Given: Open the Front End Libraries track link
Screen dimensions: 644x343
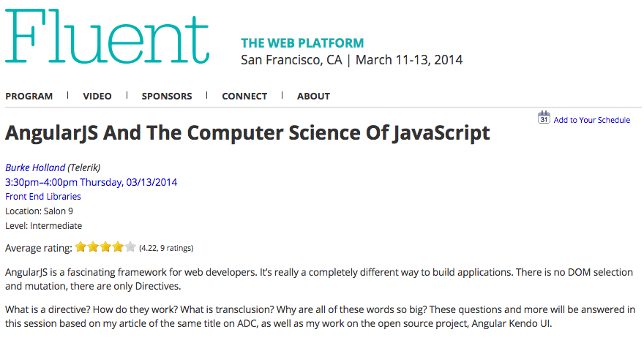Looking at the screenshot, I should pyautogui.click(x=42, y=197).
